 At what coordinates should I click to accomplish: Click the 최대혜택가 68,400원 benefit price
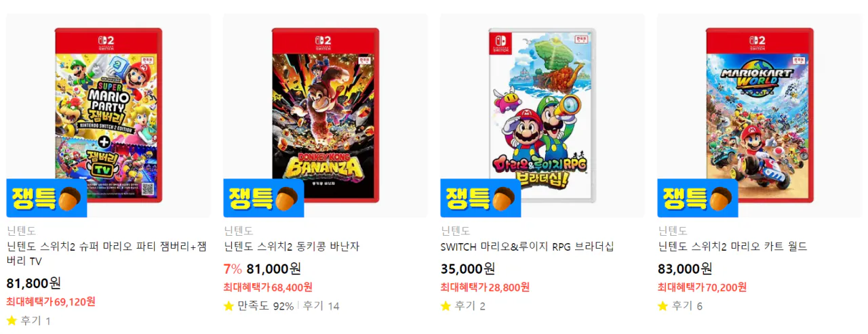(268, 287)
